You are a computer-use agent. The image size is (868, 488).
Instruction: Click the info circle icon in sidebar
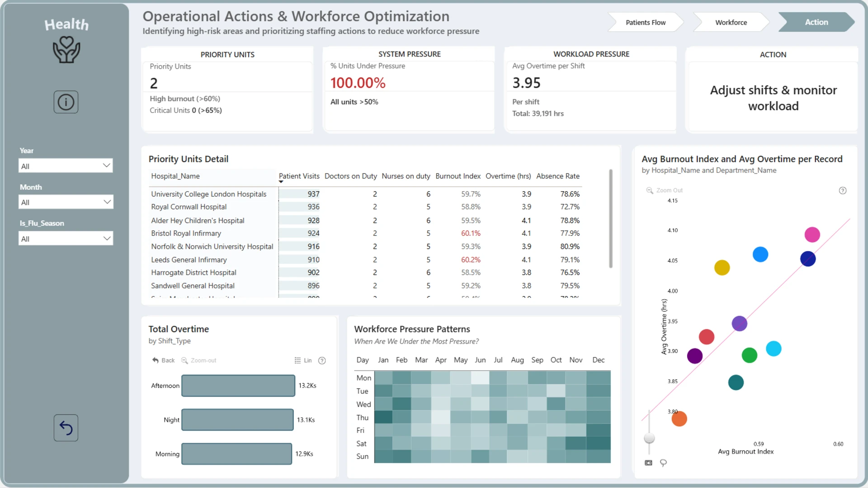point(66,102)
